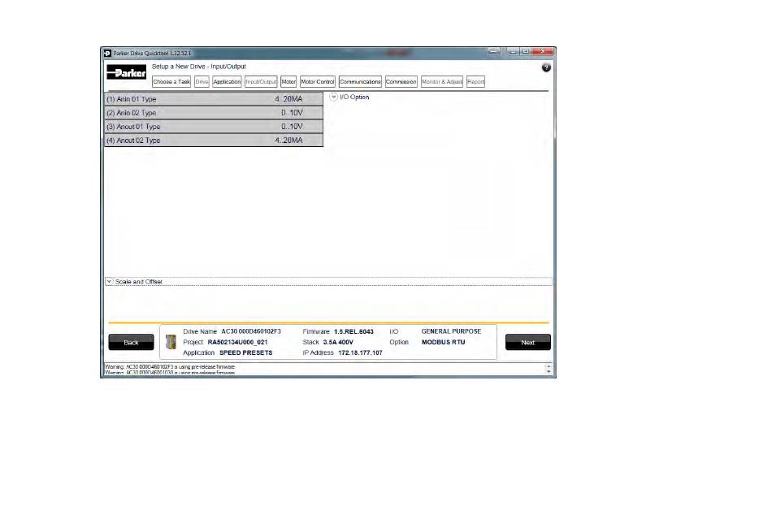Click the option value MODBUS RTU
The height and width of the screenshot is (532, 772).
point(443,342)
